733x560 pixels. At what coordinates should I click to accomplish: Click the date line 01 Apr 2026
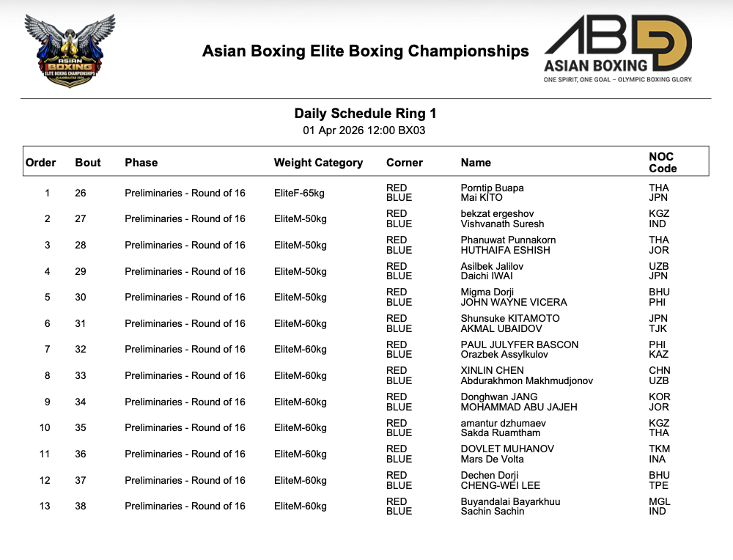[x=364, y=131]
